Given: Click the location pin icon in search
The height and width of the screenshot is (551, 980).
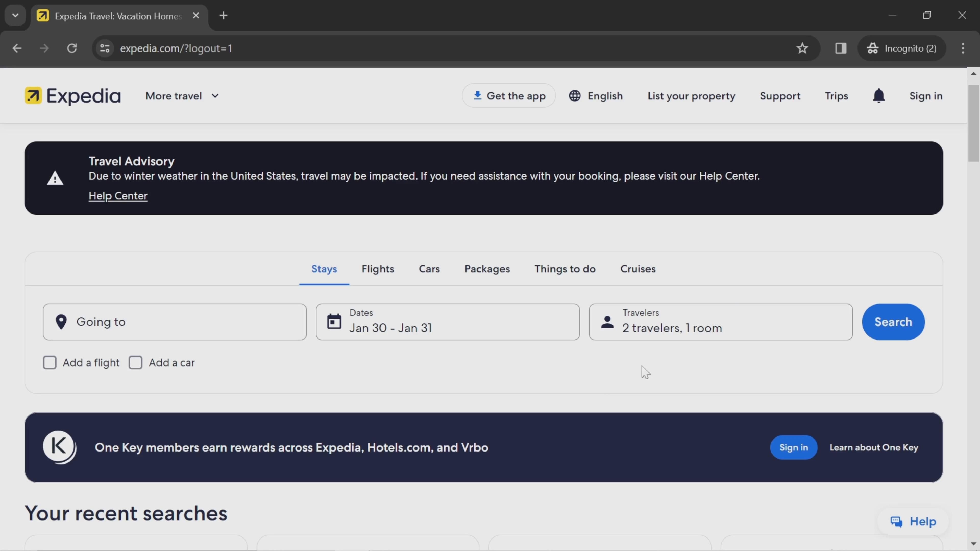Looking at the screenshot, I should point(61,322).
